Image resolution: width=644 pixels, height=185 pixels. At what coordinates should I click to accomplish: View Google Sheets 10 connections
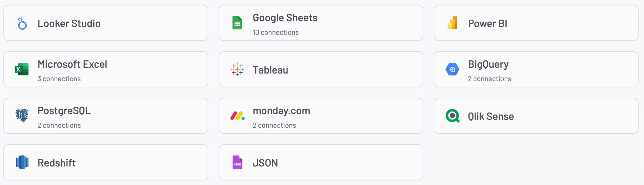pyautogui.click(x=276, y=32)
